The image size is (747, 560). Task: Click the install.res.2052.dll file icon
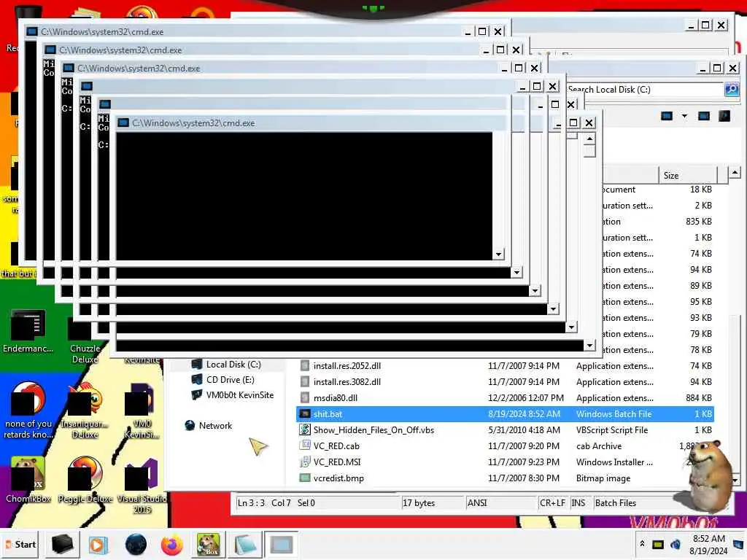point(305,366)
